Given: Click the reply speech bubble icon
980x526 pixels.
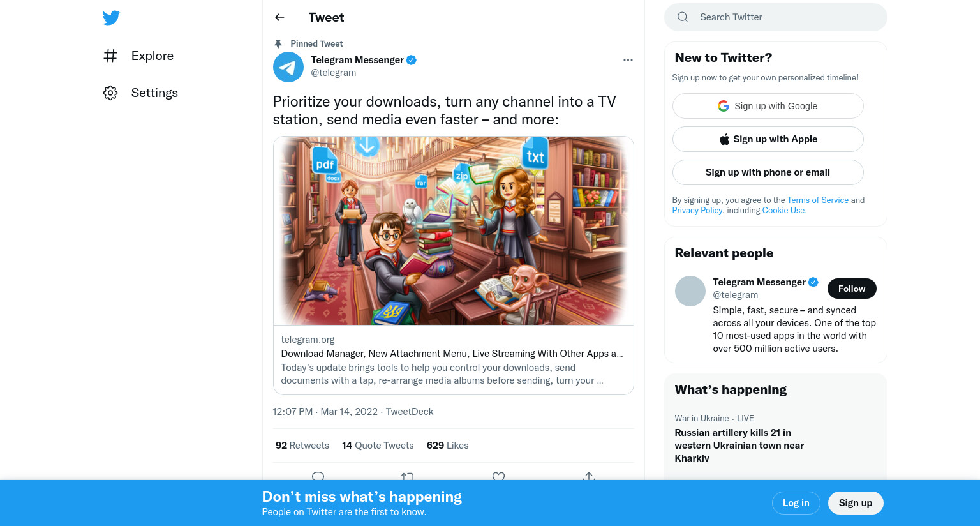Looking at the screenshot, I should (x=318, y=476).
